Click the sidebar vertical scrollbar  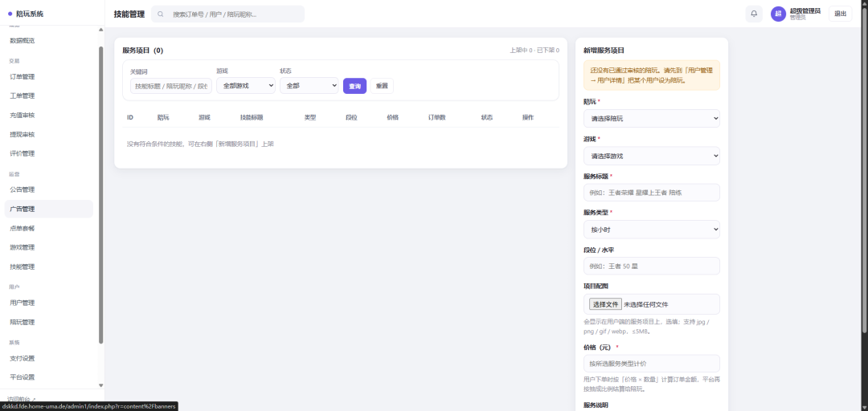(x=100, y=193)
